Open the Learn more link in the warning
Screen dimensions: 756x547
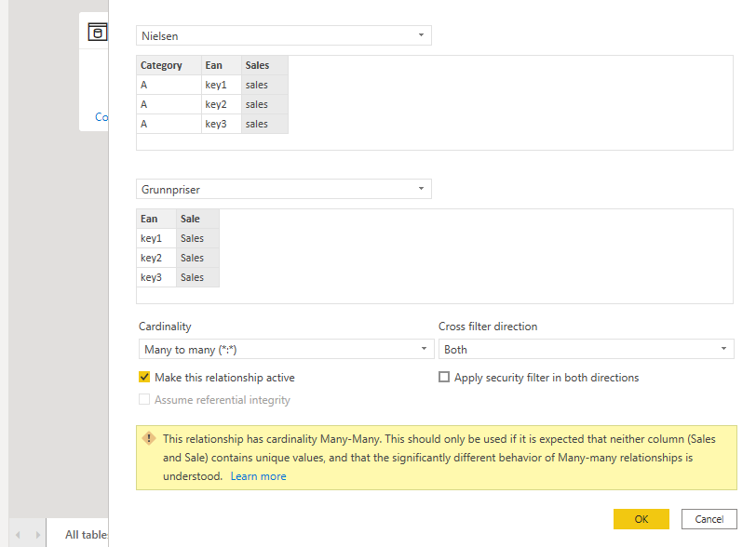(x=259, y=476)
